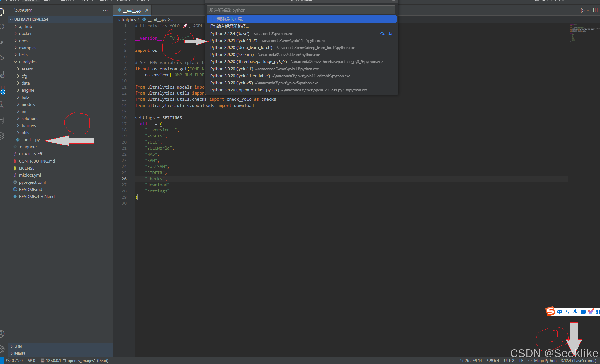Expand the tests folder
Image resolution: width=600 pixels, height=364 pixels.
tap(61, 55)
